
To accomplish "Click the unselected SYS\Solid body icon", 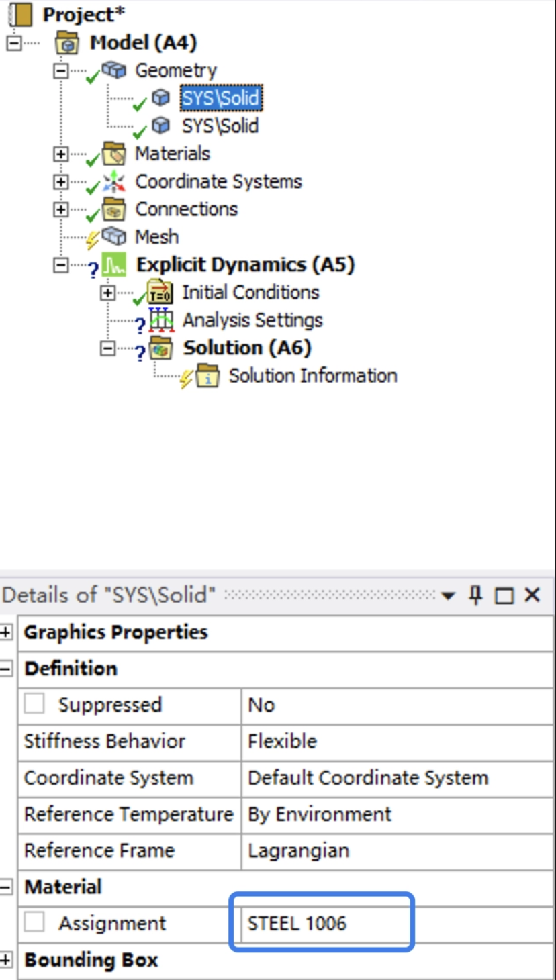I will click(160, 126).
